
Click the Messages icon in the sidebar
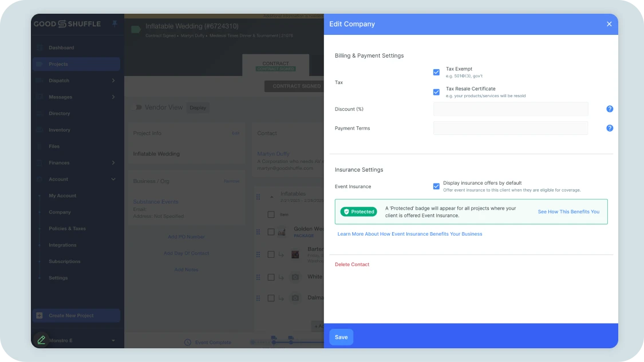click(38, 97)
